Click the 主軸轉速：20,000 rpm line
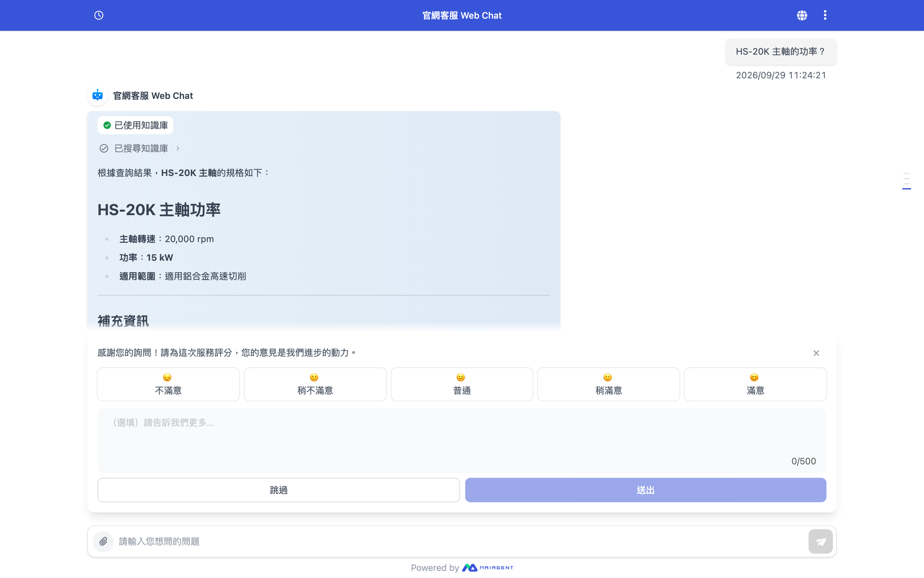The width and height of the screenshot is (924, 578). 167,239
